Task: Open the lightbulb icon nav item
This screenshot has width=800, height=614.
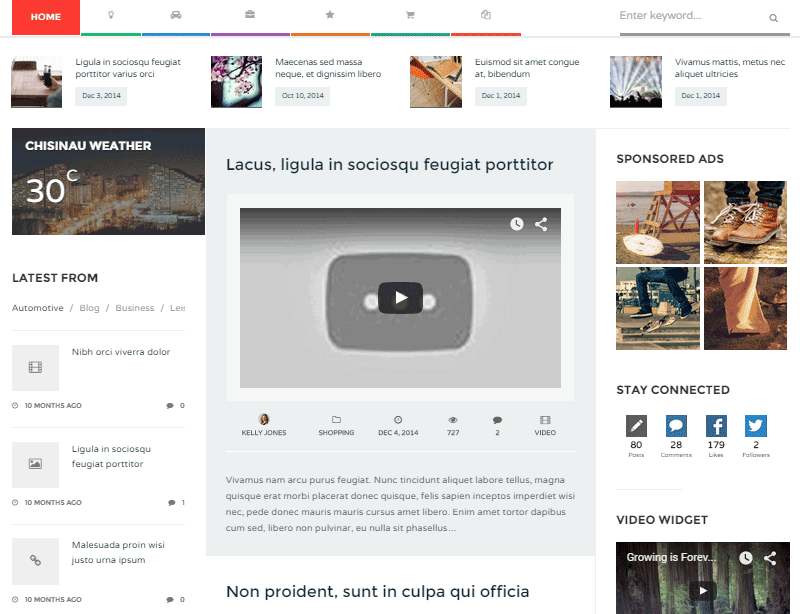Action: pos(111,15)
